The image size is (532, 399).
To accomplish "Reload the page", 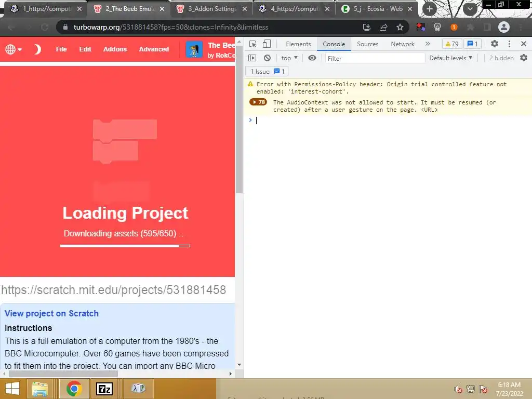I will (x=45, y=27).
